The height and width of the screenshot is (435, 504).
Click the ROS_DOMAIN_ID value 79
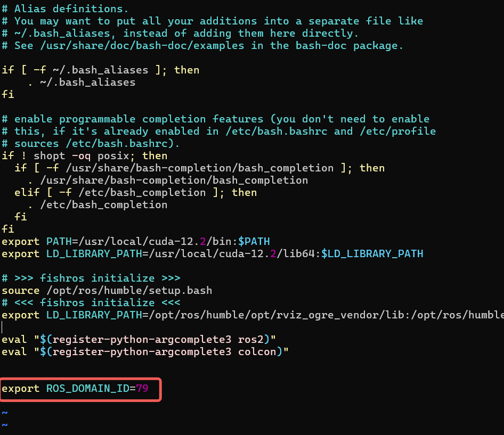pyautogui.click(x=142, y=389)
